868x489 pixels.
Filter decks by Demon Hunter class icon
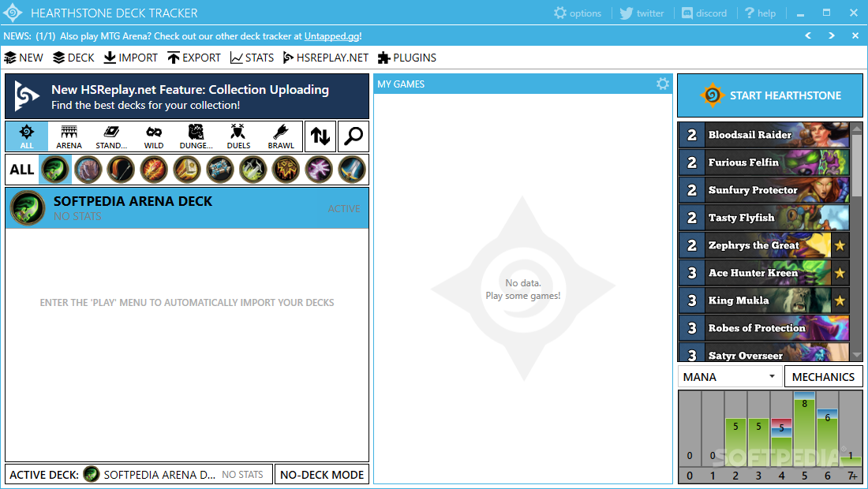pyautogui.click(x=55, y=170)
